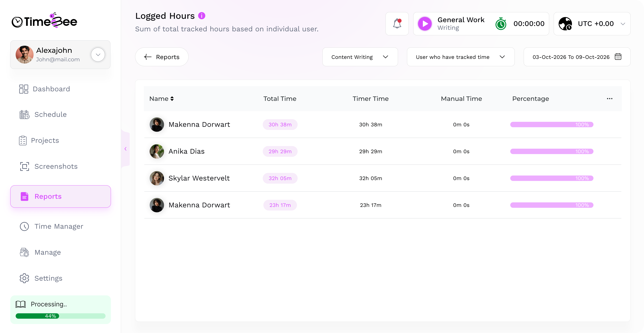Click Skylar Westervelt avatar

point(157,178)
